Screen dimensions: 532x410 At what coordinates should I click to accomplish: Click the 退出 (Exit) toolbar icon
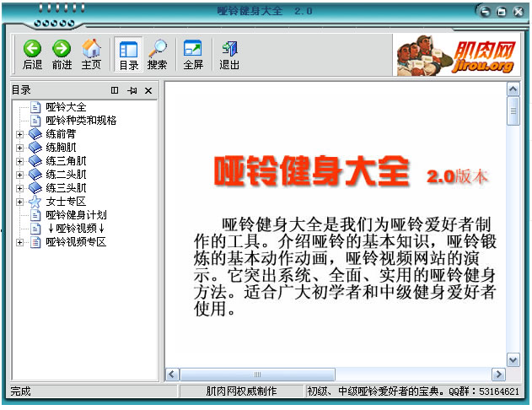click(229, 53)
